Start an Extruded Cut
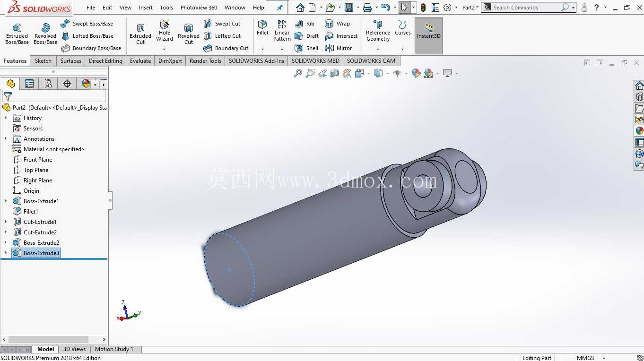This screenshot has height=361, width=644. [x=140, y=34]
